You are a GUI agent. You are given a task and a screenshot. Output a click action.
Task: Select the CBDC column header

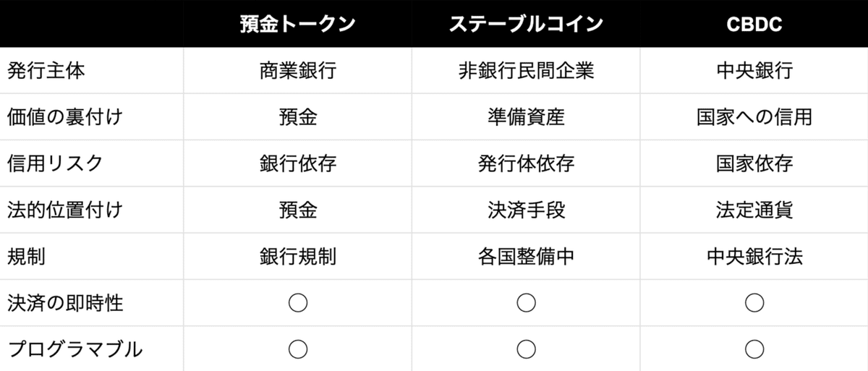tap(754, 24)
